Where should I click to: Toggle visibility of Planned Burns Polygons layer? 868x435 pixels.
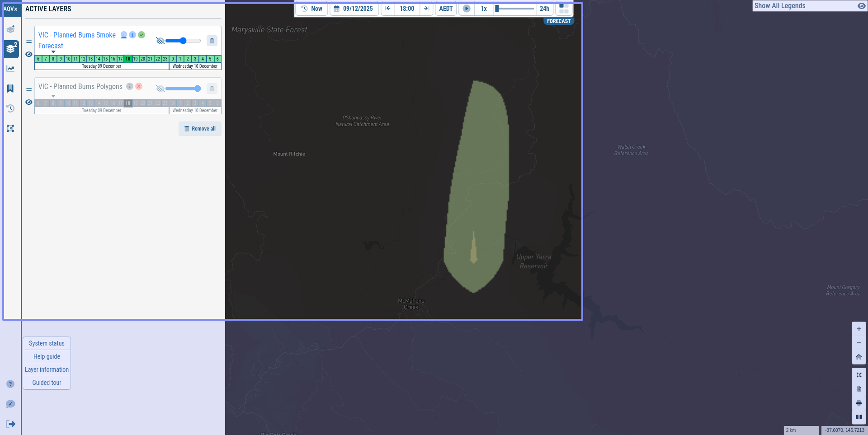pos(29,102)
